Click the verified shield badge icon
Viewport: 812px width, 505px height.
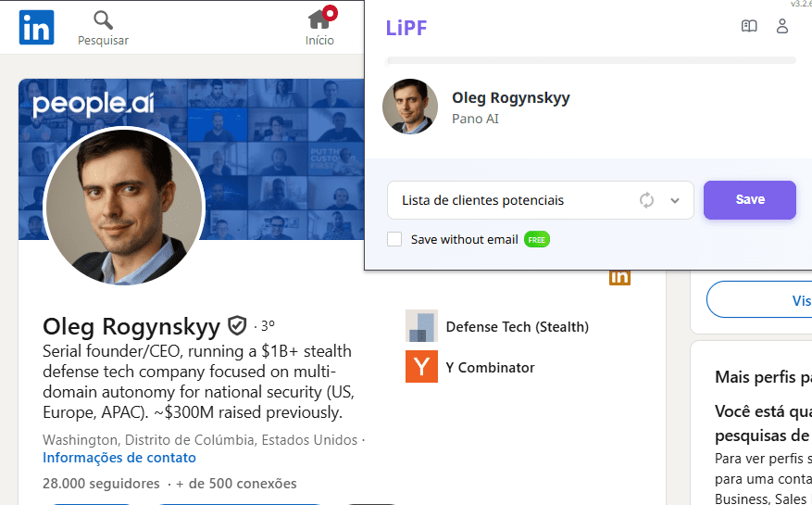(237, 325)
